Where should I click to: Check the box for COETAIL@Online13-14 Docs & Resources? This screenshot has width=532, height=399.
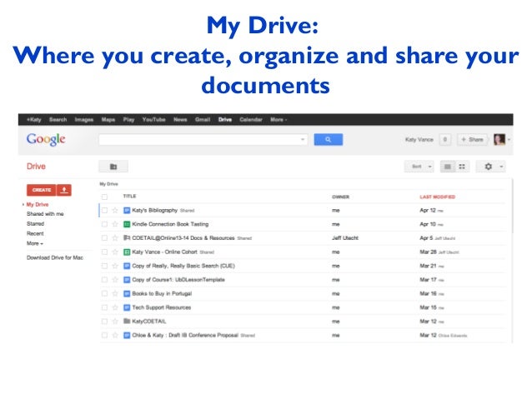point(104,238)
